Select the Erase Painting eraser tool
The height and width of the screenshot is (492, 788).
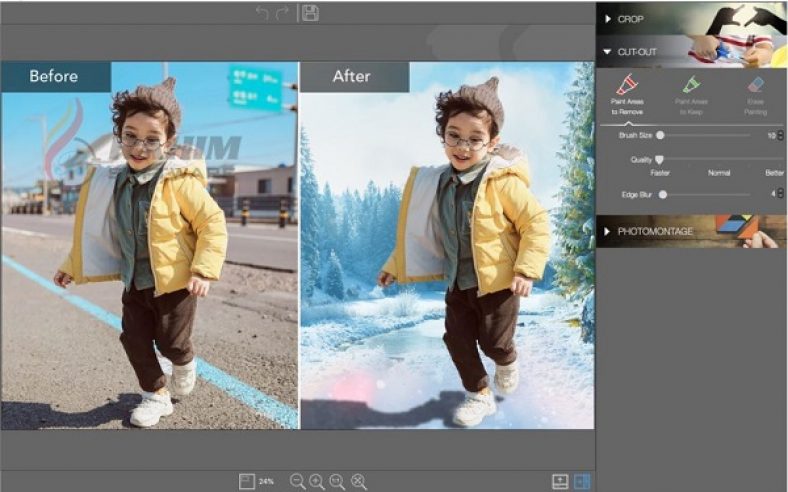[755, 95]
